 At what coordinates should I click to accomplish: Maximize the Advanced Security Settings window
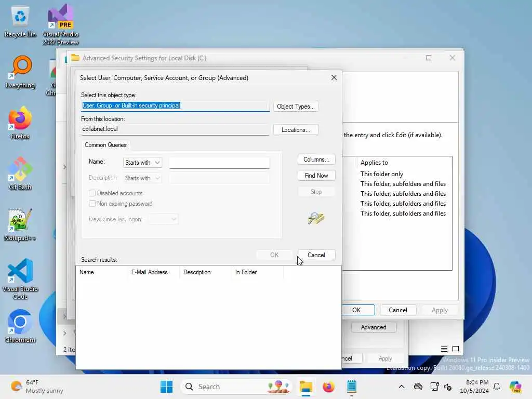(429, 58)
